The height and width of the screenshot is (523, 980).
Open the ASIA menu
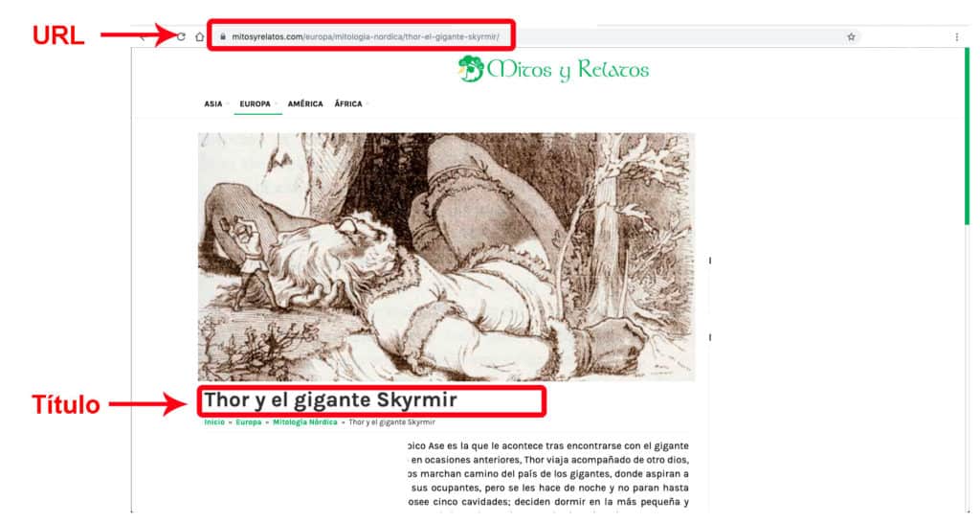213,103
